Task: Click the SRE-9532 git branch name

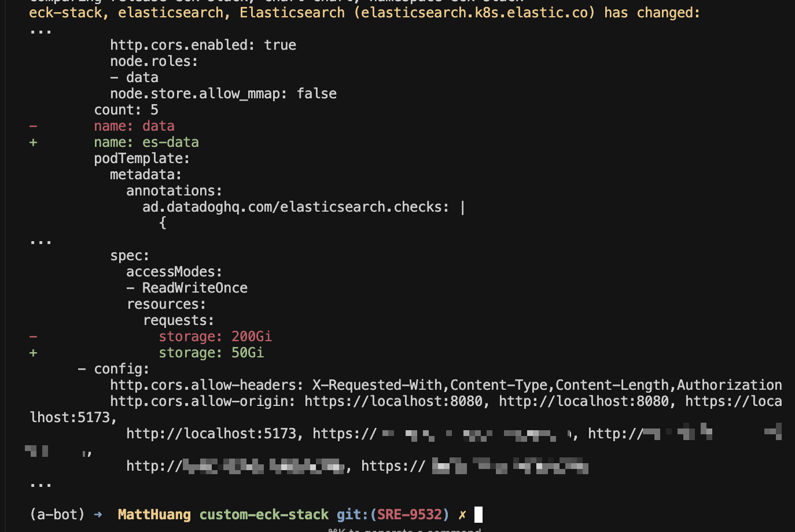Action: pyautogui.click(x=410, y=515)
